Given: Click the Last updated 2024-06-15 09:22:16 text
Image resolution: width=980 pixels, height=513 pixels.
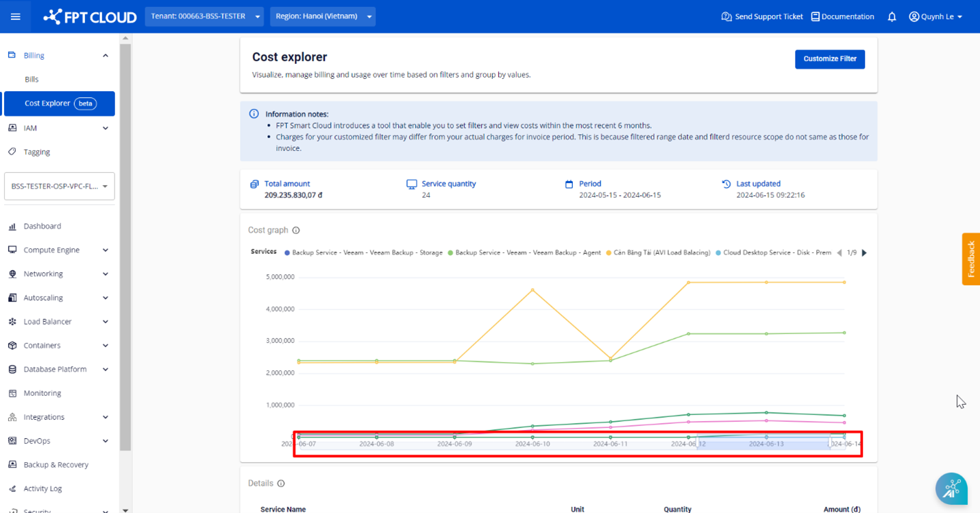Looking at the screenshot, I should [x=770, y=195].
